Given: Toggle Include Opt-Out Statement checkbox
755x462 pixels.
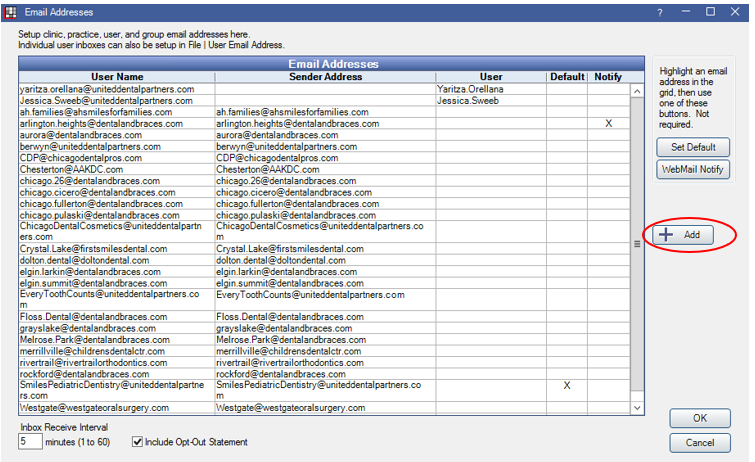Looking at the screenshot, I should 137,442.
